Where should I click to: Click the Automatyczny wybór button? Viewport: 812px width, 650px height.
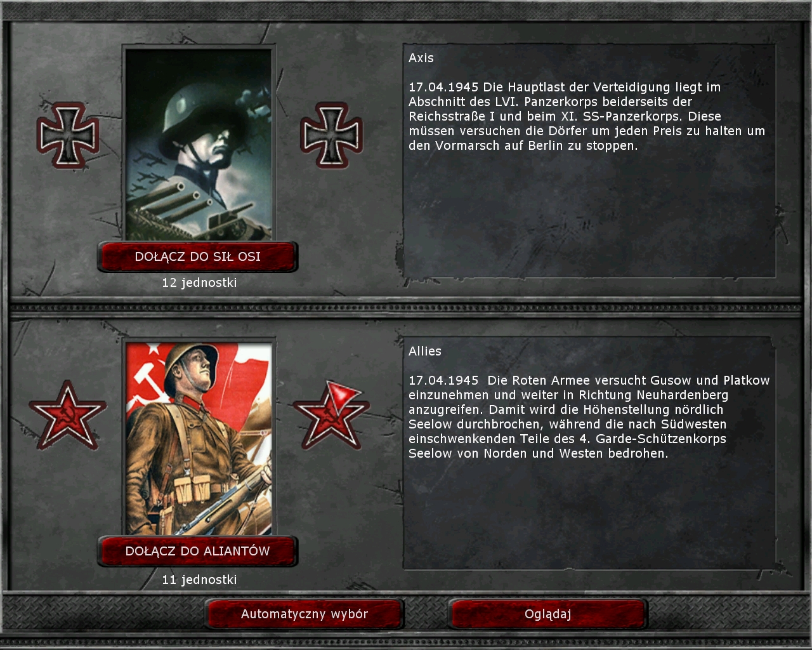304,614
